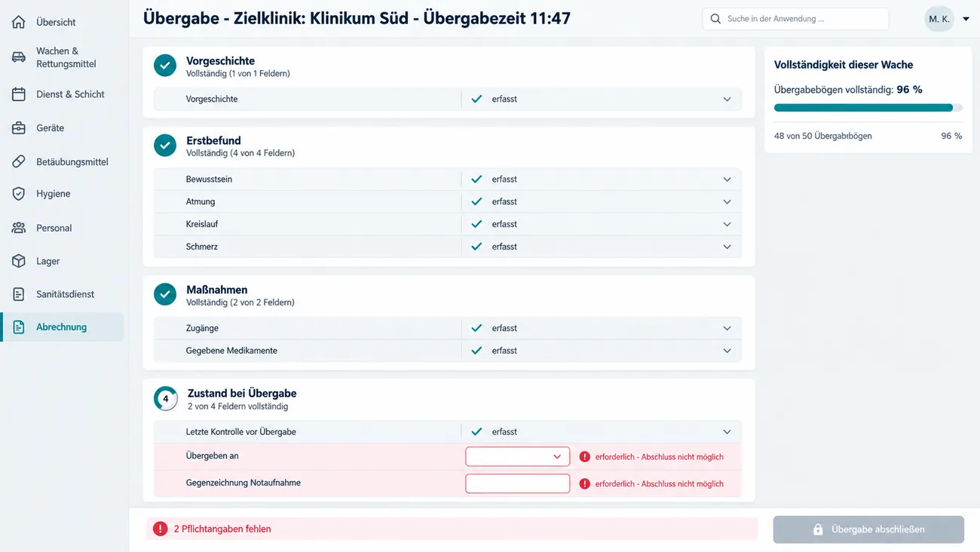Open the Übergeben an dropdown
This screenshot has height=552, width=980.
(517, 456)
